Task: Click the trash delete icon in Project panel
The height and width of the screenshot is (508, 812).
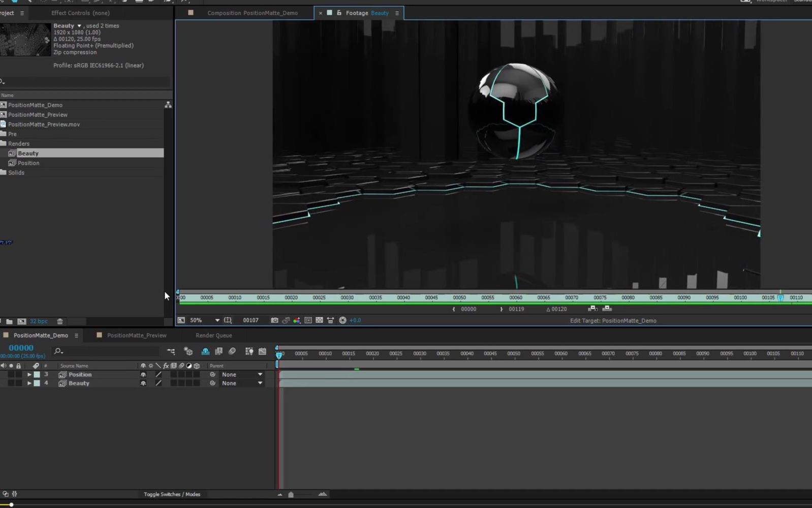Action: (x=60, y=321)
